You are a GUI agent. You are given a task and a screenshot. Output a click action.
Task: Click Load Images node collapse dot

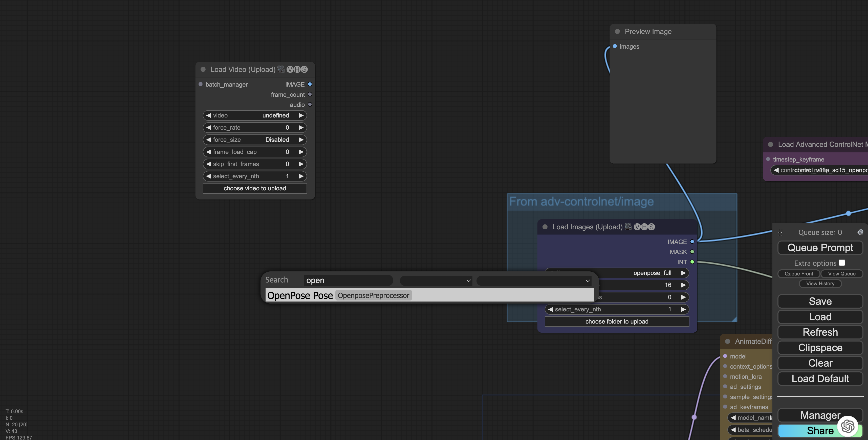click(545, 227)
